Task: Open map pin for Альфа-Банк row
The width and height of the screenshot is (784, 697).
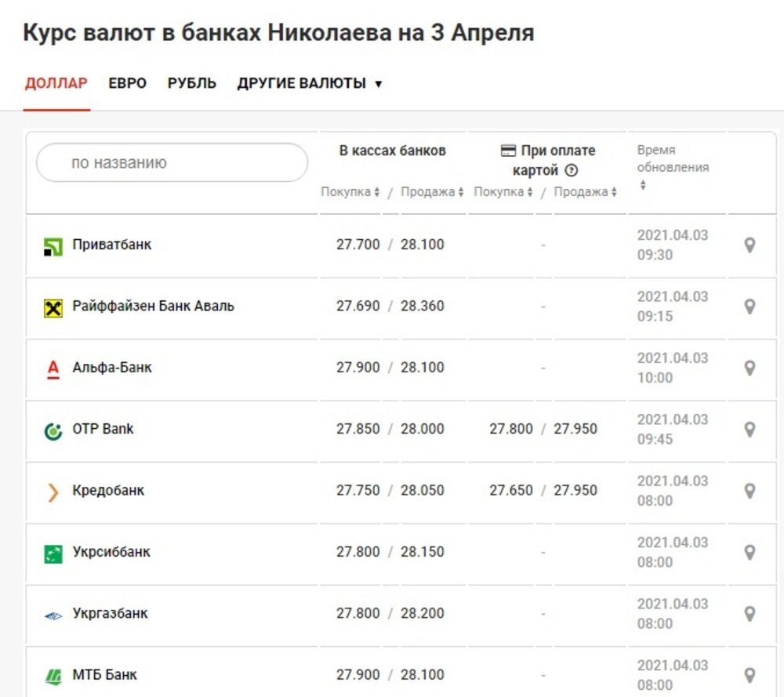Action: pyautogui.click(x=750, y=368)
